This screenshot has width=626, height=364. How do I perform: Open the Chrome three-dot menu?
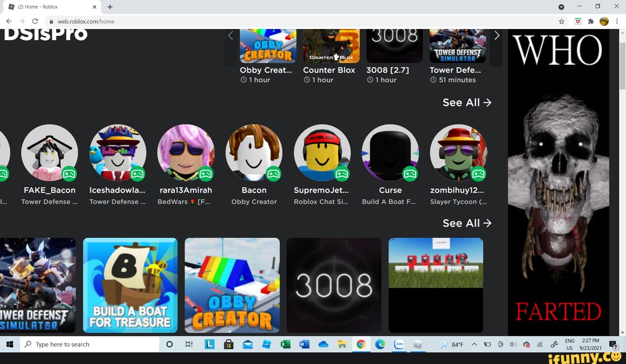pos(617,21)
